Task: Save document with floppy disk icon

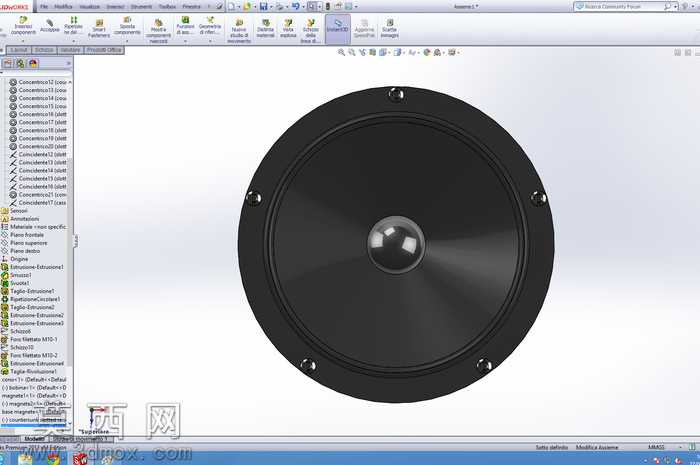Action: pos(263,7)
